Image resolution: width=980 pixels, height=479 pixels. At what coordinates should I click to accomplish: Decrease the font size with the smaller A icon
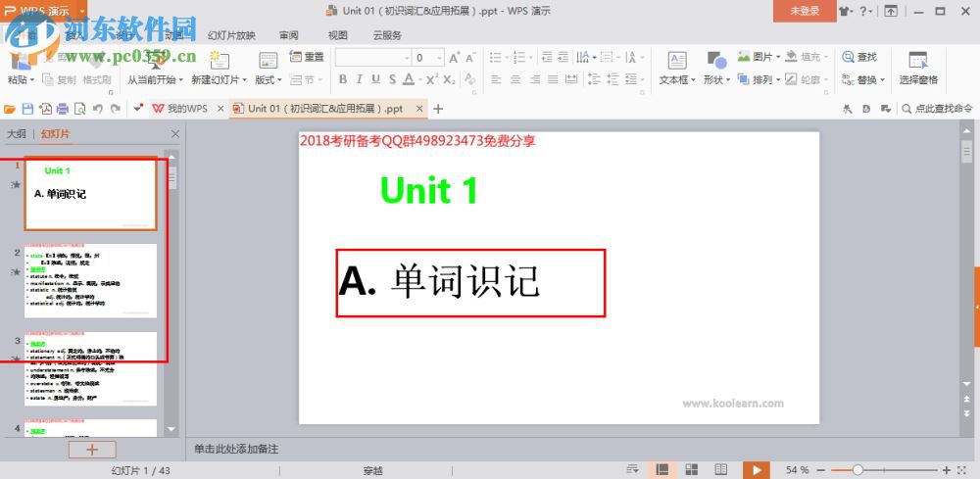click(470, 58)
